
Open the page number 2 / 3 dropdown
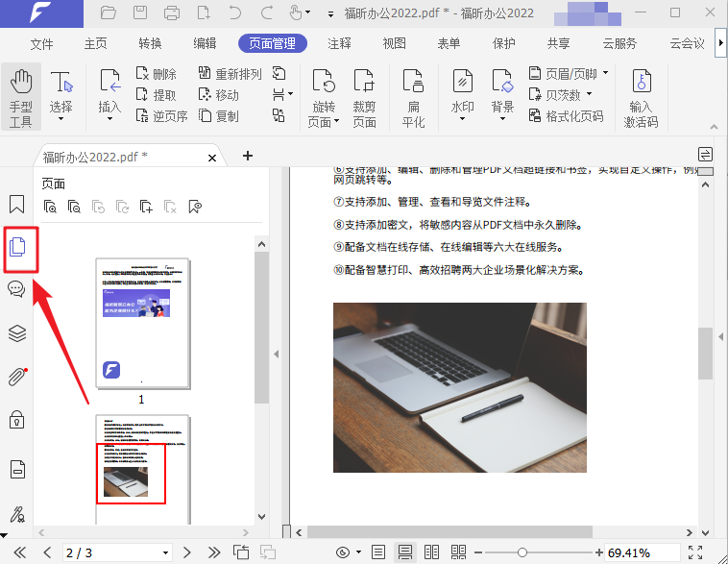[165, 552]
